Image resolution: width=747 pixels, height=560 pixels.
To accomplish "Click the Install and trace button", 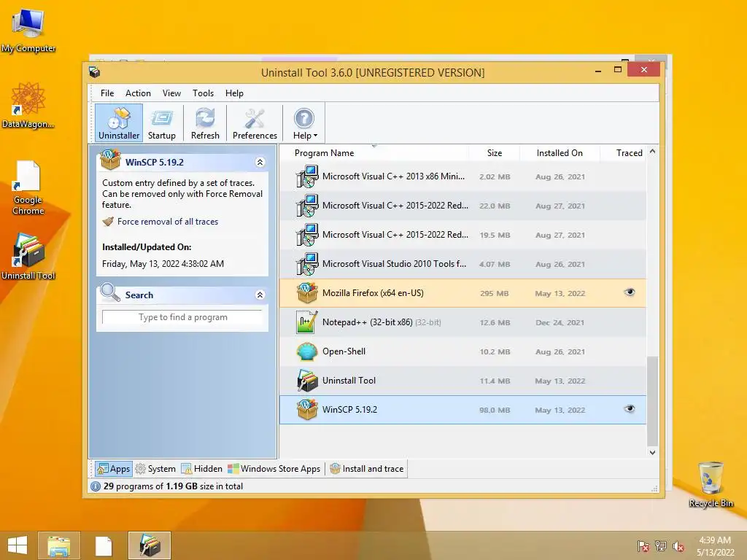I will point(367,469).
